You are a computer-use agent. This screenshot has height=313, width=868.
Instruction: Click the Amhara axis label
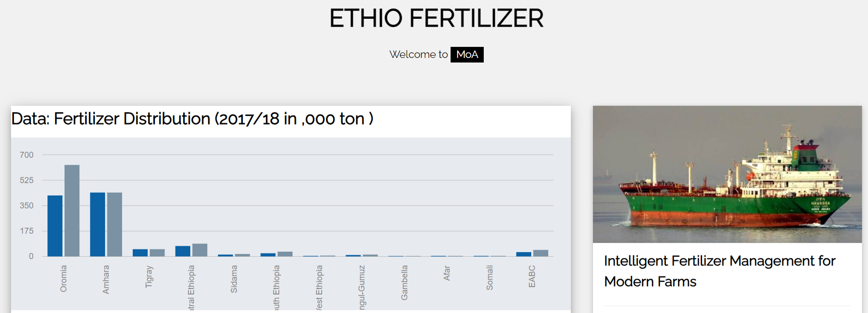point(106,279)
